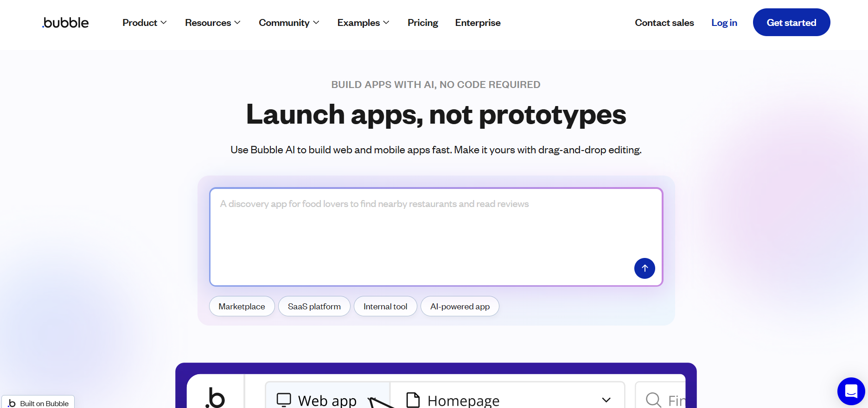868x408 pixels.
Task: Expand the Homepage page selector chevron
Action: (x=606, y=400)
